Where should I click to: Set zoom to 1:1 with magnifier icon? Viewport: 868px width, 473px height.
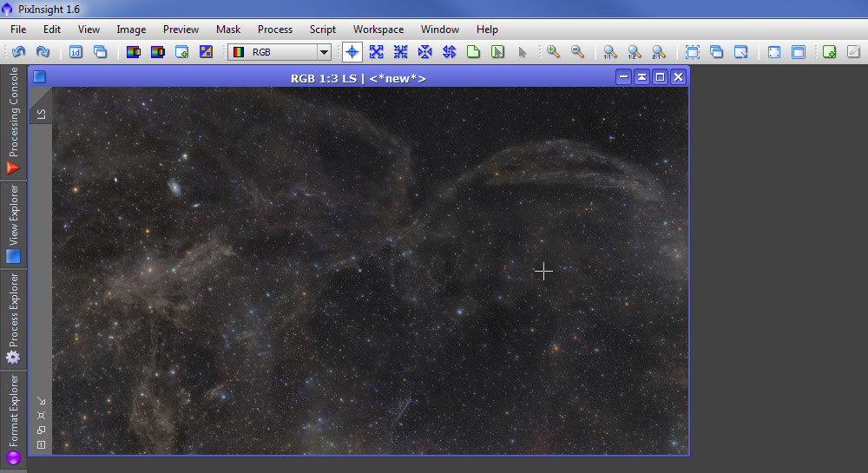tap(610, 52)
